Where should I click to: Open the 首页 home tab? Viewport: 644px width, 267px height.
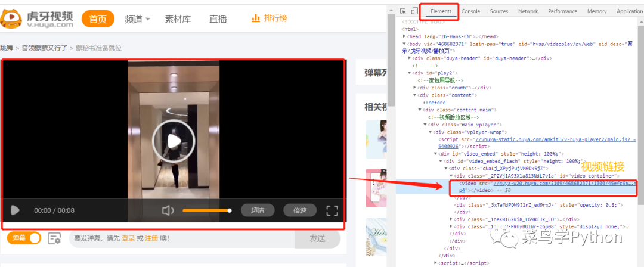98,19
